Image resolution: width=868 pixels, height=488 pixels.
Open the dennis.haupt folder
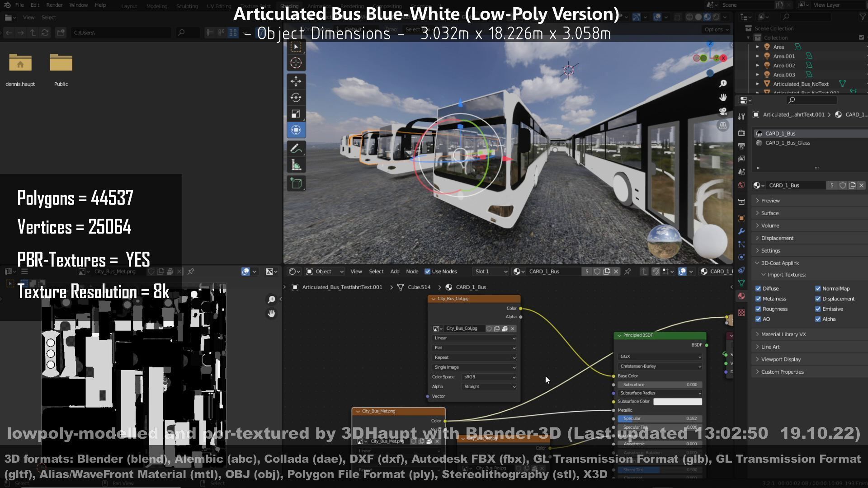20,70
